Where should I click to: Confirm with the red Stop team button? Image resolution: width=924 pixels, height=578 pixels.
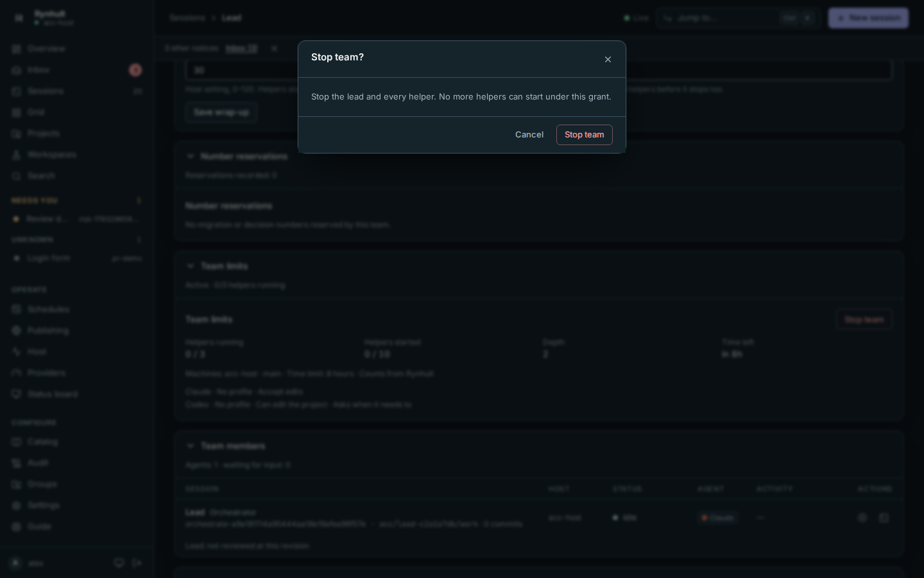click(585, 135)
